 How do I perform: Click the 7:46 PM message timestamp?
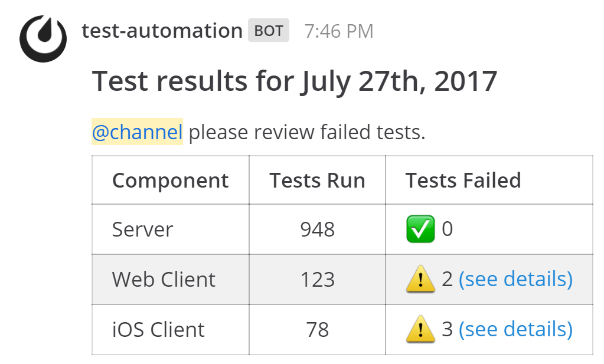coord(339,31)
